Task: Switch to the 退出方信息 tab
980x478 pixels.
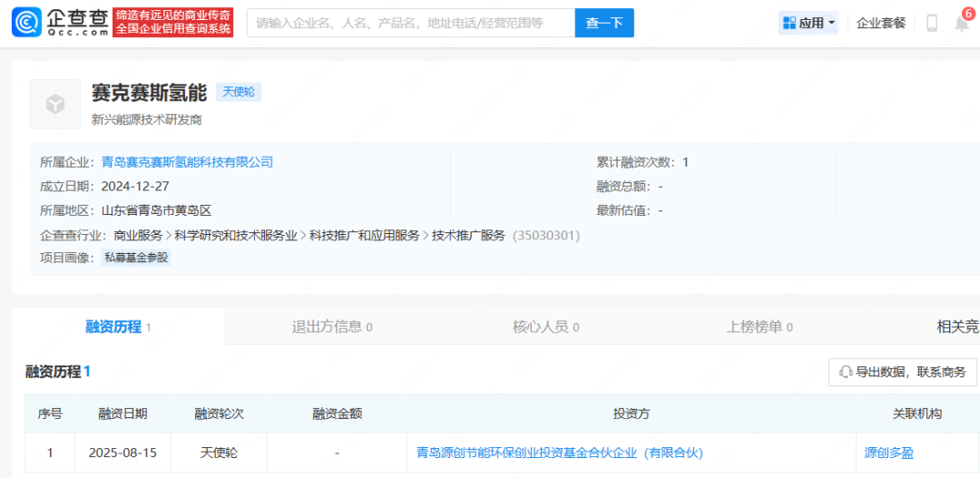Action: pos(332,327)
